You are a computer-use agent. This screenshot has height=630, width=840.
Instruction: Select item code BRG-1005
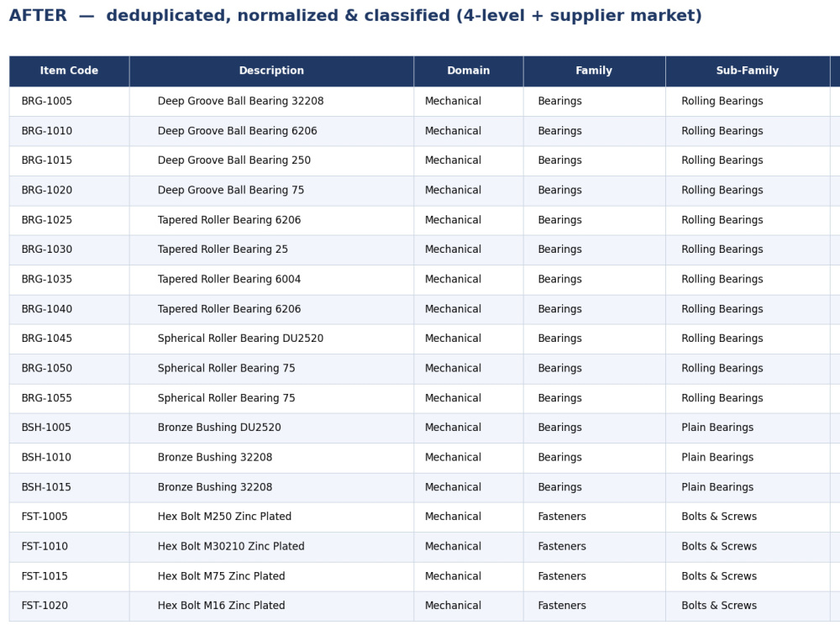(x=46, y=102)
